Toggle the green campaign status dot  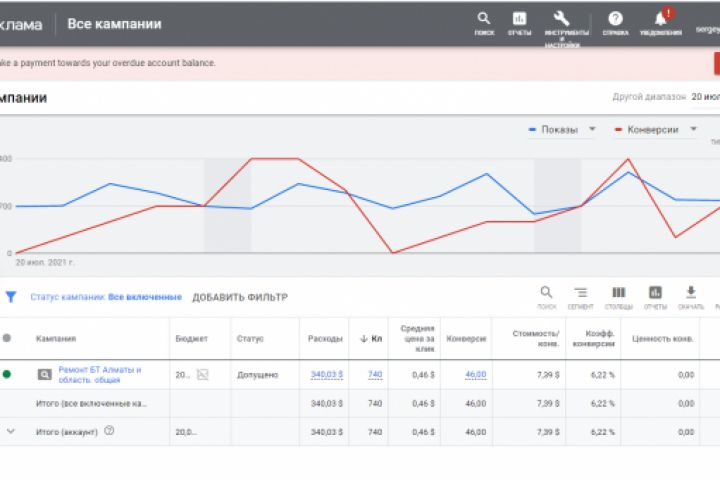click(8, 374)
